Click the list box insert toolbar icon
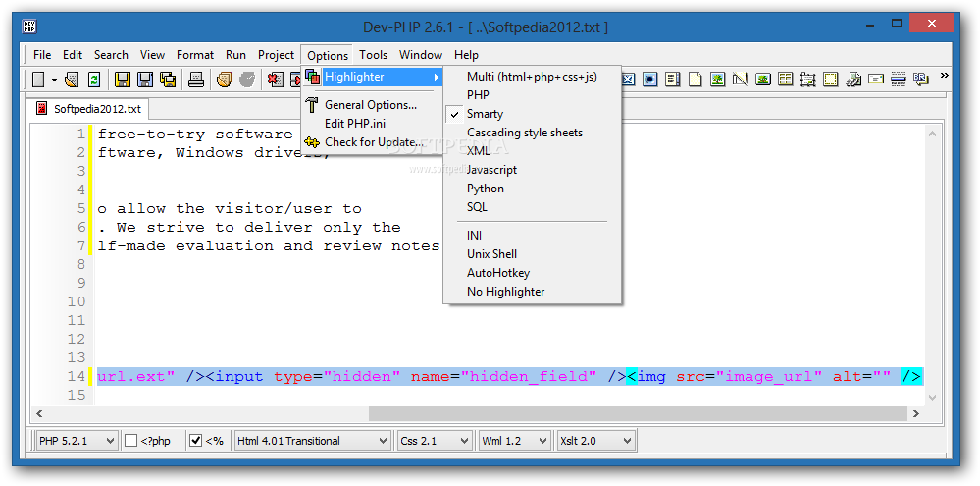 673,80
